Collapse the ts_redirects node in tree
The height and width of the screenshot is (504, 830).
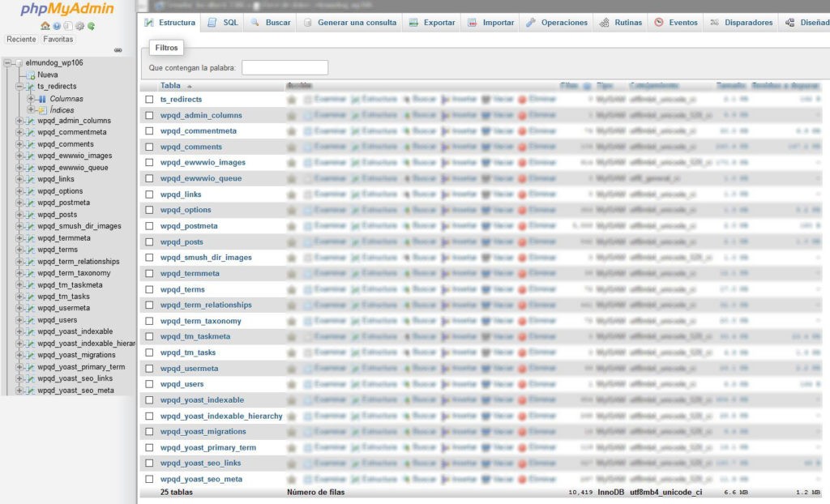[19, 86]
